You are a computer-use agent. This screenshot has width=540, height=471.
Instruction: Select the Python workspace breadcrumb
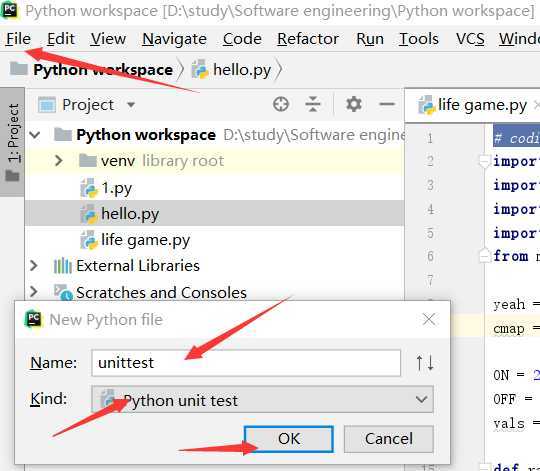pyautogui.click(x=103, y=70)
